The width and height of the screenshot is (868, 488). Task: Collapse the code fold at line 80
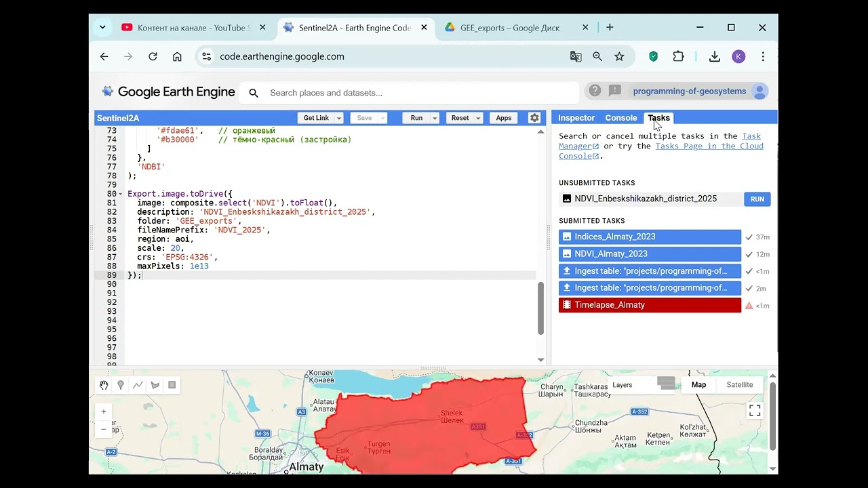tap(122, 194)
